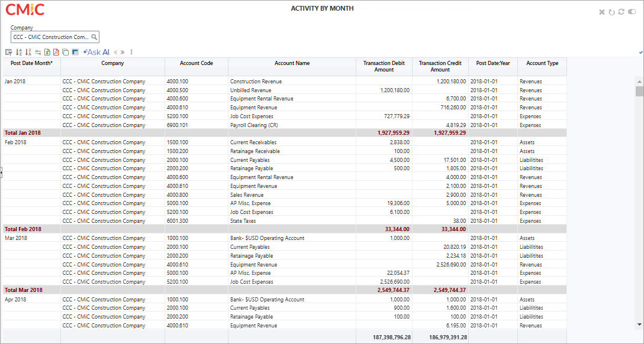644x344 pixels.
Task: Click the debit amount 727,779.29
Action: coord(396,116)
